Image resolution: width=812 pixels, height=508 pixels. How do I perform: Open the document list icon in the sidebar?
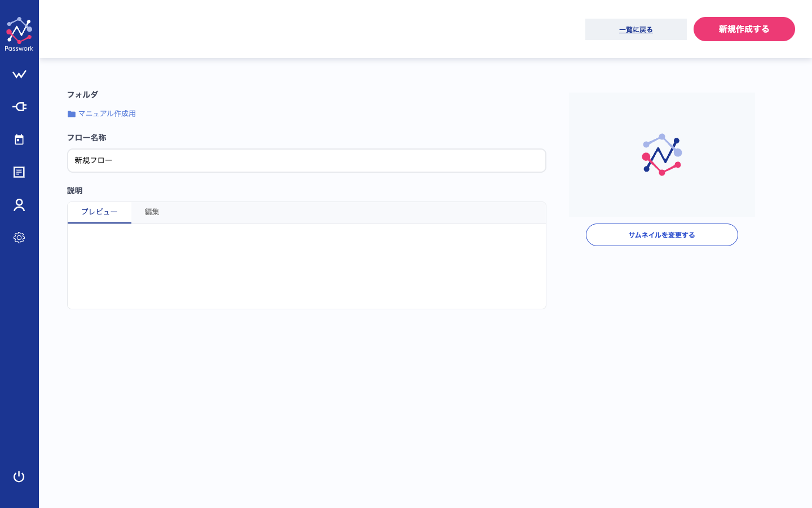[x=19, y=172]
